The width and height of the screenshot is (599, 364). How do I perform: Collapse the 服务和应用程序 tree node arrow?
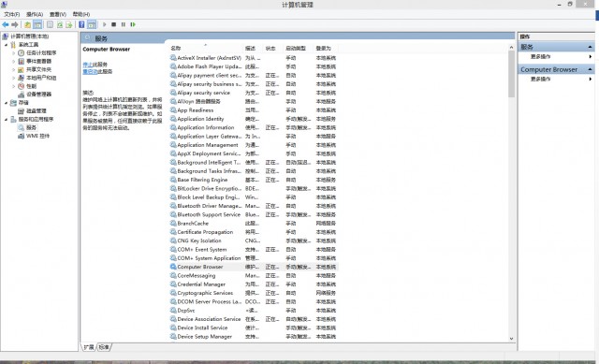click(7, 119)
